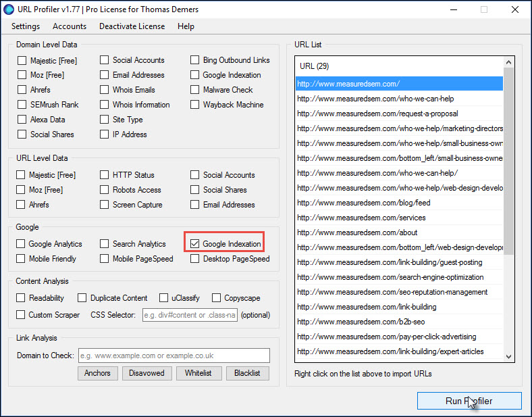Select the /who-we-can-help URL without trailing slash
Screen dimensions: 532x417
click(x=399, y=99)
